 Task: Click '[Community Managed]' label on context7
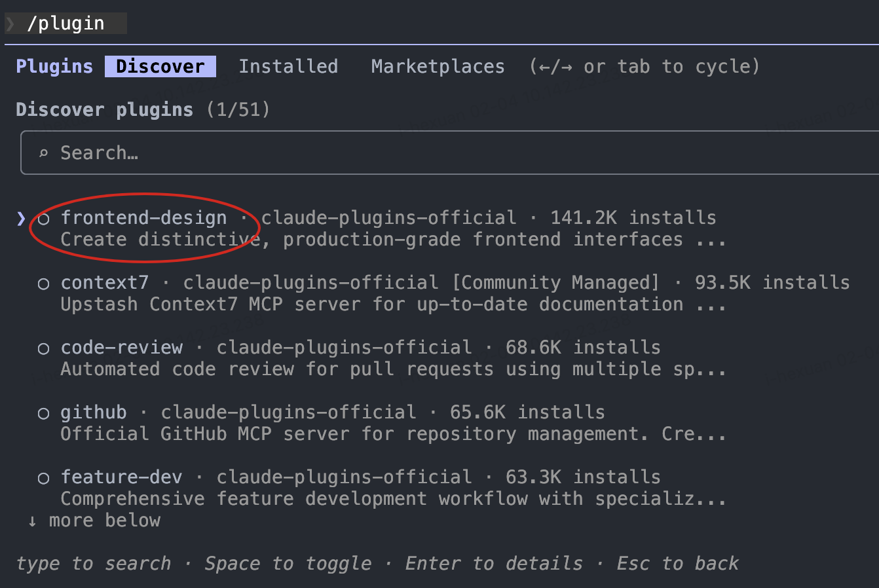(555, 283)
